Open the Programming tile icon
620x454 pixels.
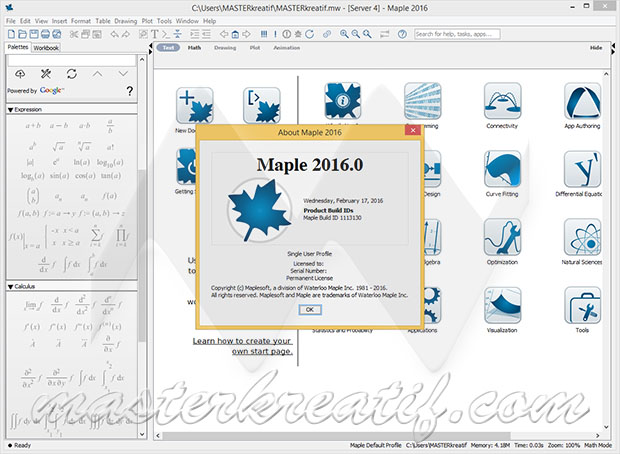[422, 101]
